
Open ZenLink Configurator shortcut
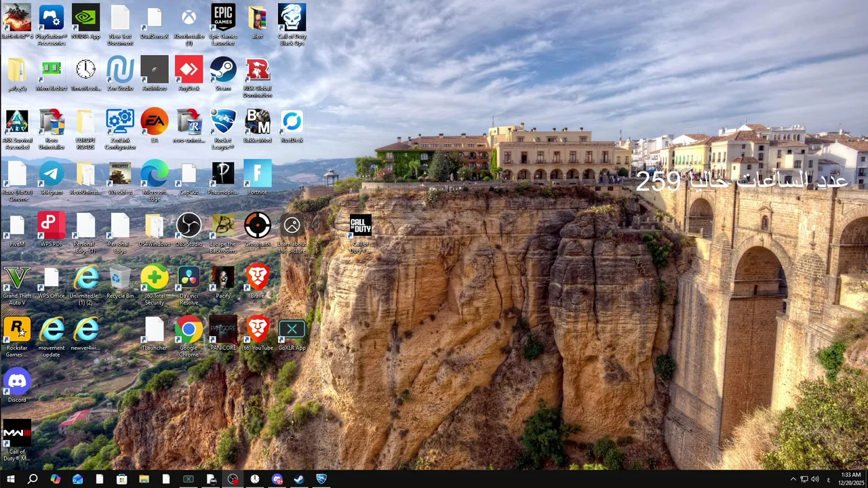tap(120, 129)
